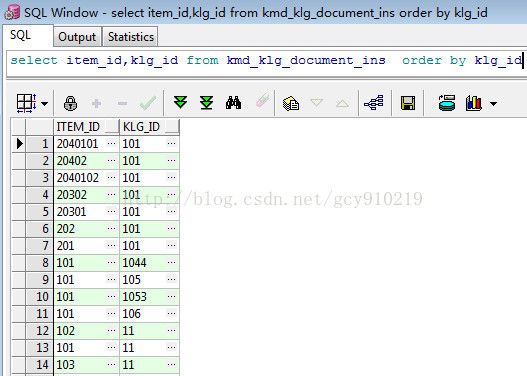
Task: Click the post changes checkmark icon
Action: 148,103
